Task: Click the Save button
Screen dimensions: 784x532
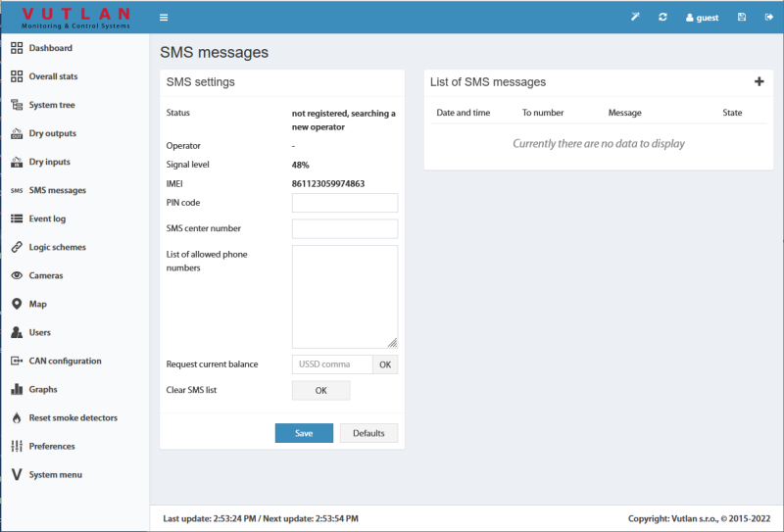Action: point(304,433)
